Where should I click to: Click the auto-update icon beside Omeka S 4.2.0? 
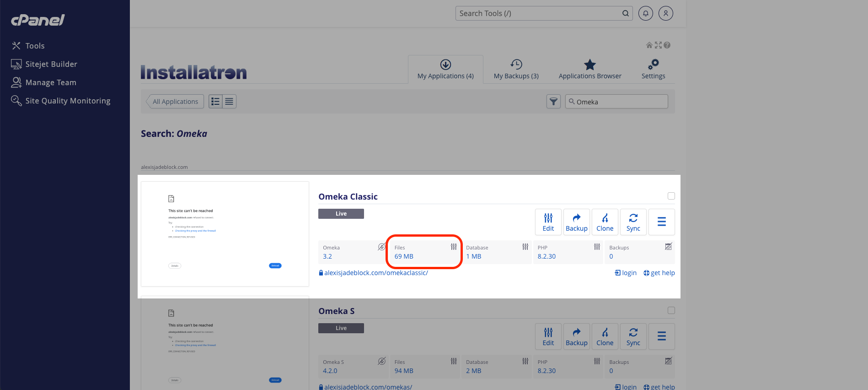pos(381,361)
